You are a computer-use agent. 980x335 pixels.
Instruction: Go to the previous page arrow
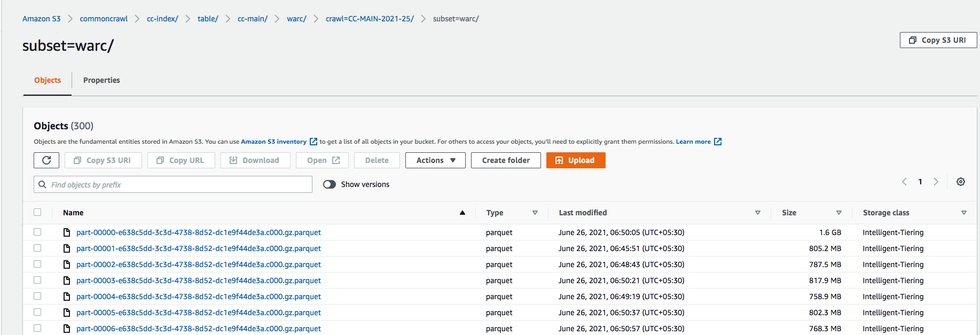pyautogui.click(x=904, y=182)
